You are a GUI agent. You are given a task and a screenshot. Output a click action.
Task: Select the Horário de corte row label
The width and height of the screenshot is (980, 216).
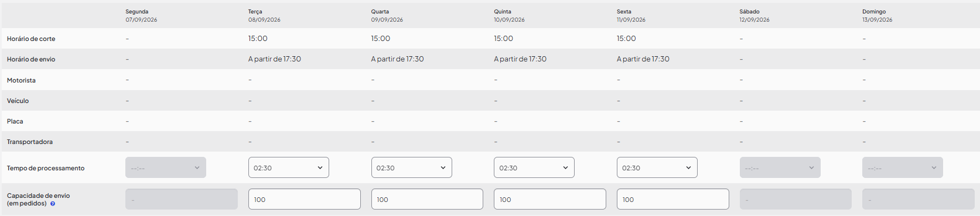(31, 39)
